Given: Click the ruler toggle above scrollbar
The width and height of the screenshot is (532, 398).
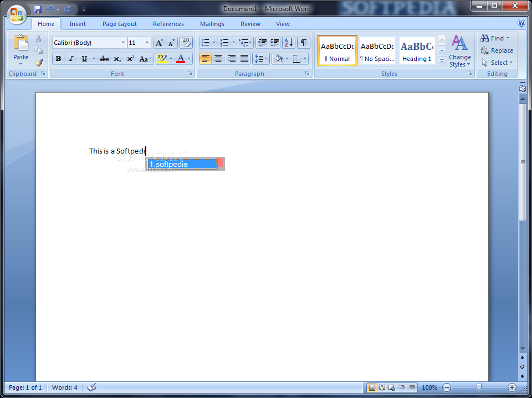Looking at the screenshot, I should pos(522,88).
